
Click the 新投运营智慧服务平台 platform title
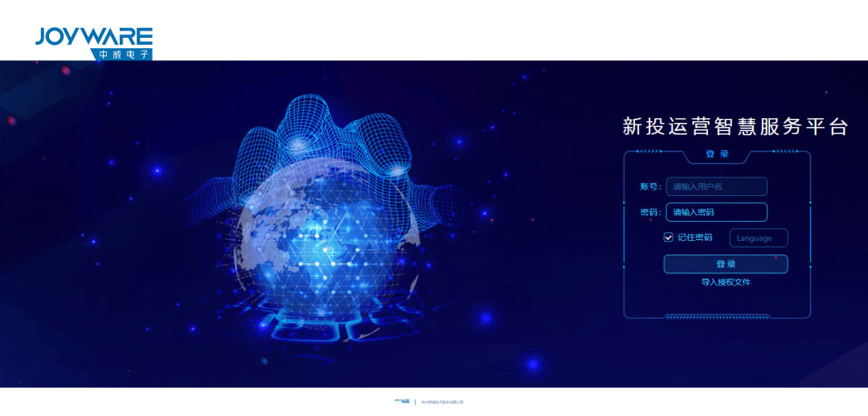[x=735, y=127]
